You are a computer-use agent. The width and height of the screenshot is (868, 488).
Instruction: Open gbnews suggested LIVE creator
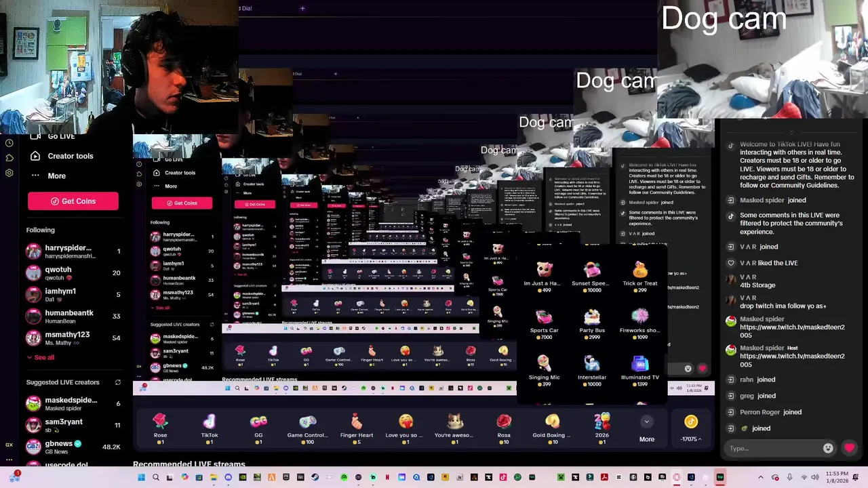73,447
